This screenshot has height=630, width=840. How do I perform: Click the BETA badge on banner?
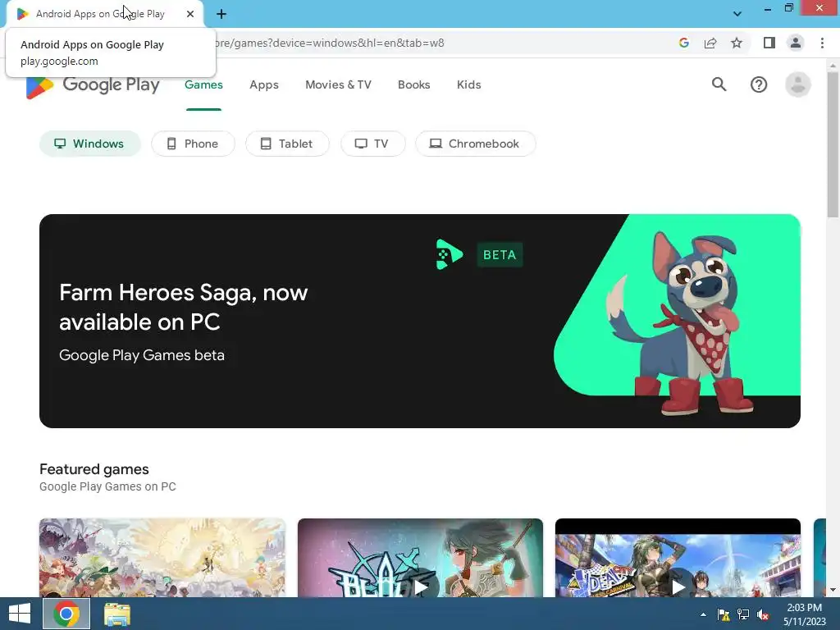coord(500,254)
